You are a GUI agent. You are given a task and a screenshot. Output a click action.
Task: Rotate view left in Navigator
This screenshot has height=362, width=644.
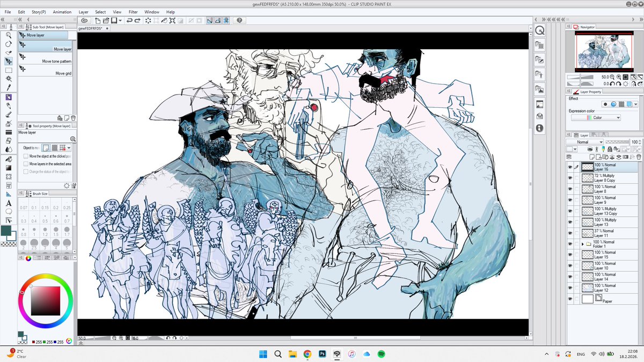(x=613, y=84)
